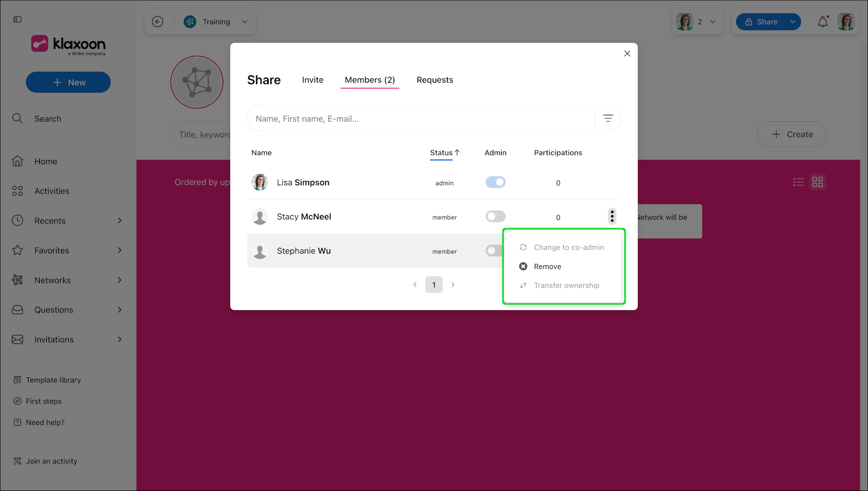Click the Admin column header

[x=496, y=153]
